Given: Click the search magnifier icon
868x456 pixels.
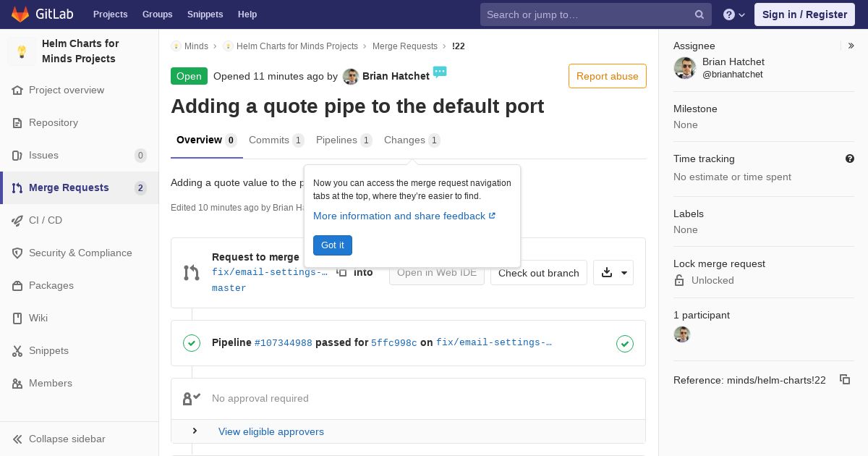Looking at the screenshot, I should [699, 14].
